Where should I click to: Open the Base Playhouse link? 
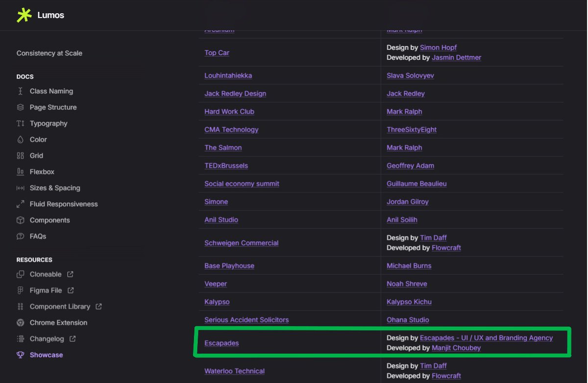click(x=229, y=266)
